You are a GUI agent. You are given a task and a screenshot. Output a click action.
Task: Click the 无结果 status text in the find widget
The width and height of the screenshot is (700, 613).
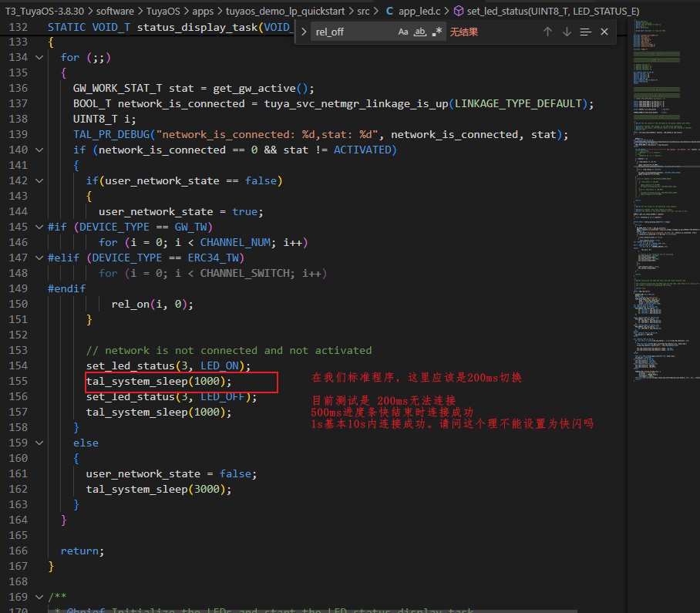click(464, 32)
